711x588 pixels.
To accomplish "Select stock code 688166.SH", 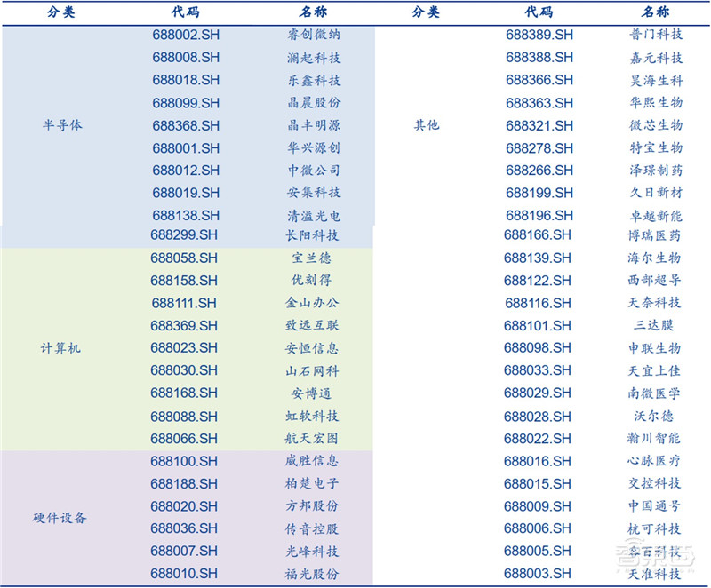I will pyautogui.click(x=538, y=235).
